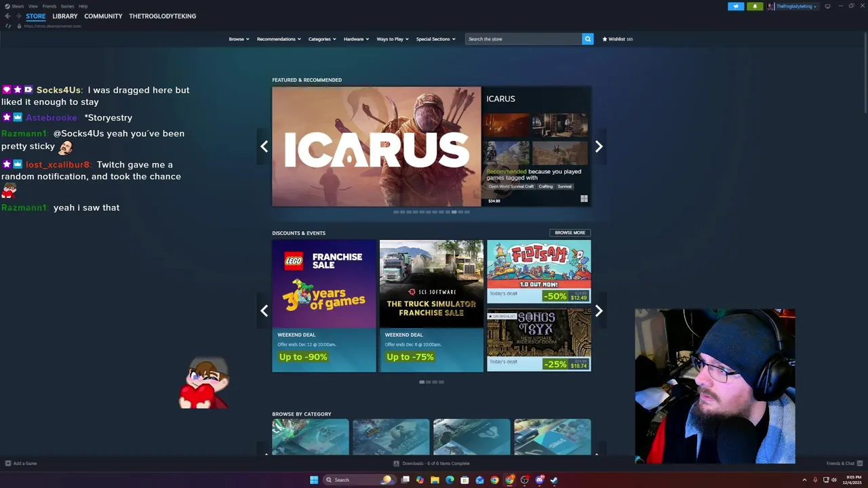Select the STORE tab

coord(36,16)
